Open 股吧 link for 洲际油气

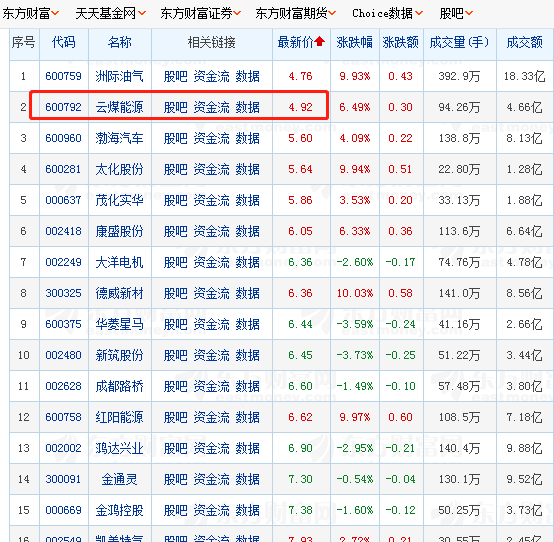pos(176,76)
